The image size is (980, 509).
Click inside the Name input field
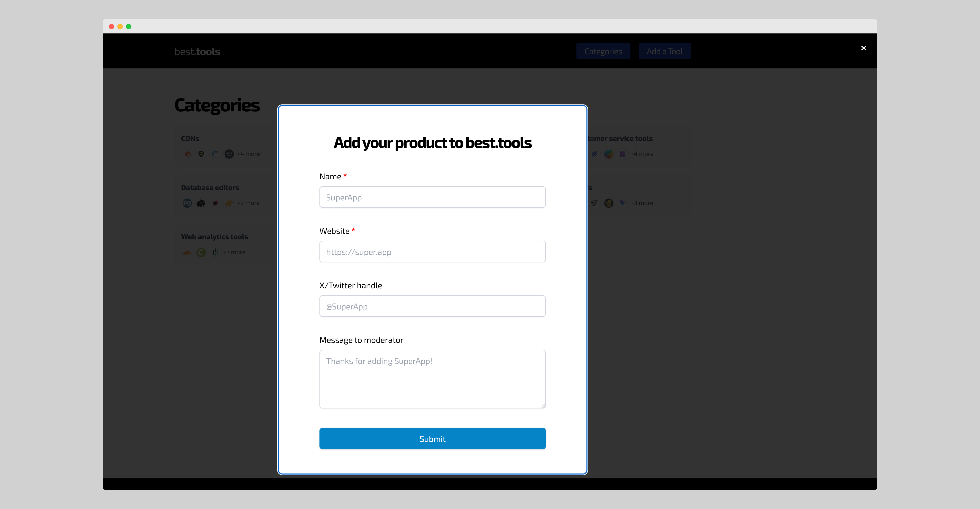[x=432, y=197]
